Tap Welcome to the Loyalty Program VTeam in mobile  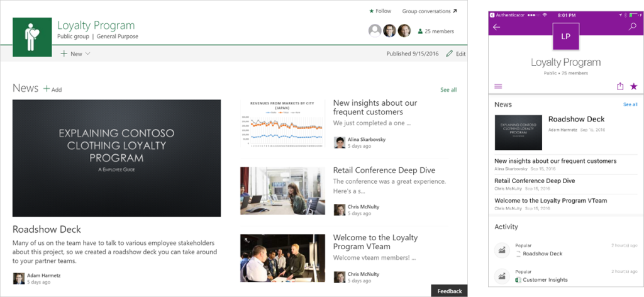[551, 201]
